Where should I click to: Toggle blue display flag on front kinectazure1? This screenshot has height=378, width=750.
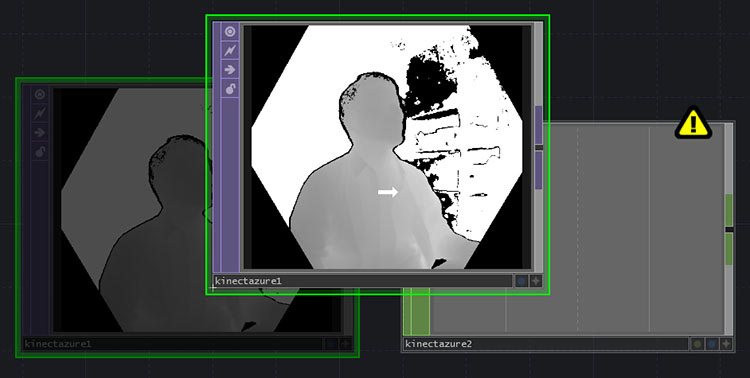522,281
